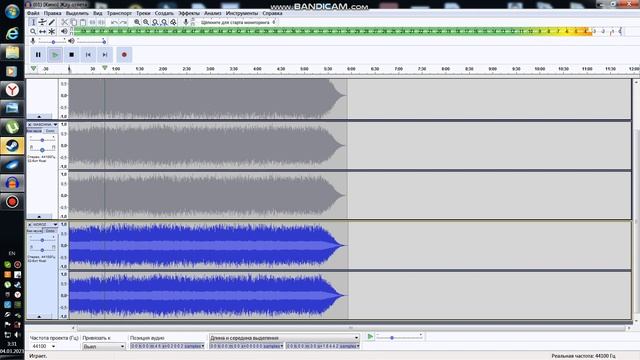Click the Paste clipboard icon
The image size is (640, 360).
[83, 22]
